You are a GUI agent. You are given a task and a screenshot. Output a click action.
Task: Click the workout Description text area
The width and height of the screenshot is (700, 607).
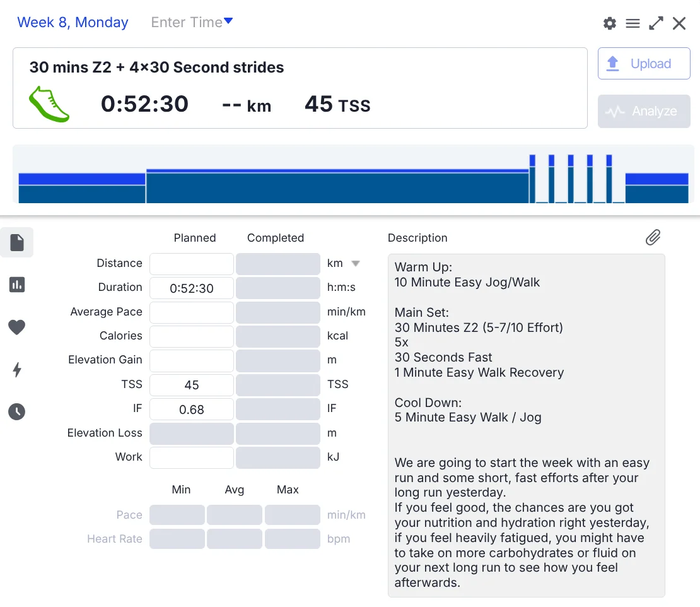click(526, 425)
